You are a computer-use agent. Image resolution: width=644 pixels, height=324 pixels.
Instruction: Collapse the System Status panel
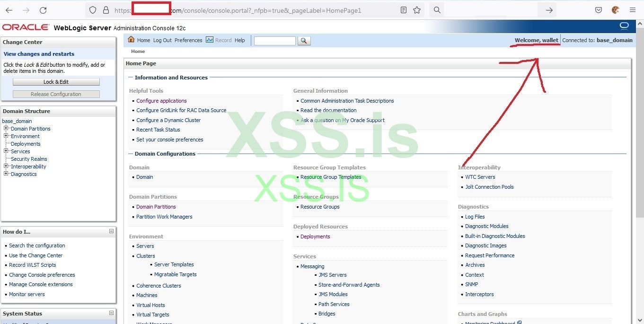click(x=111, y=313)
